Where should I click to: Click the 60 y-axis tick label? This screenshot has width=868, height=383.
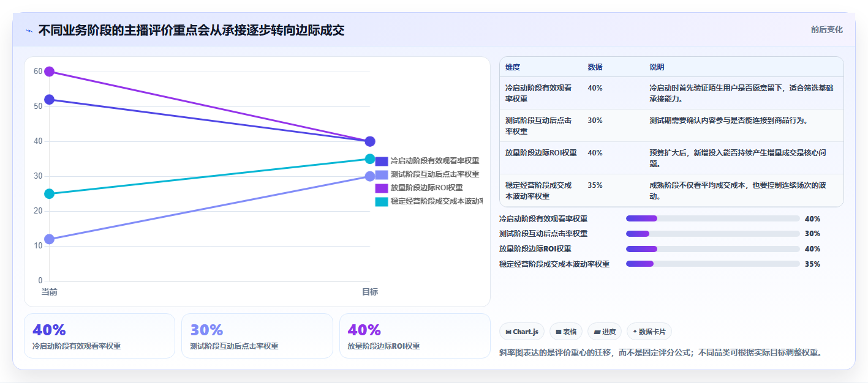tap(38, 72)
